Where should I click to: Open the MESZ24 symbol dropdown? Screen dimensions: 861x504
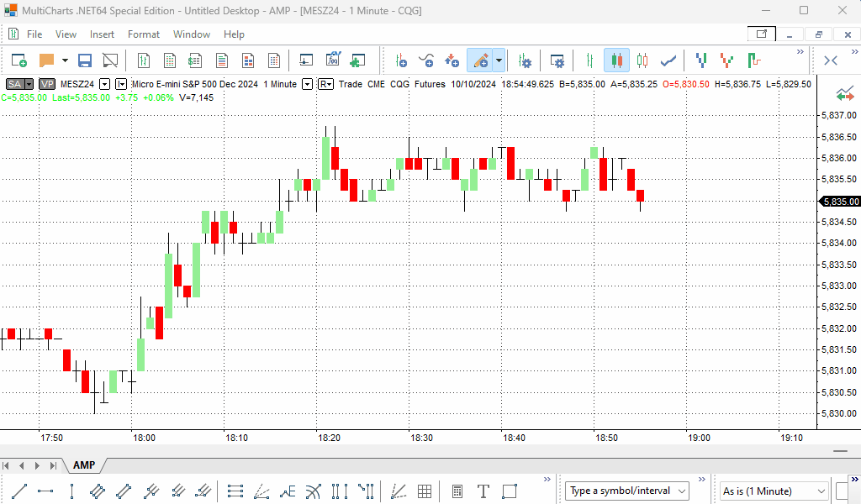tap(104, 84)
